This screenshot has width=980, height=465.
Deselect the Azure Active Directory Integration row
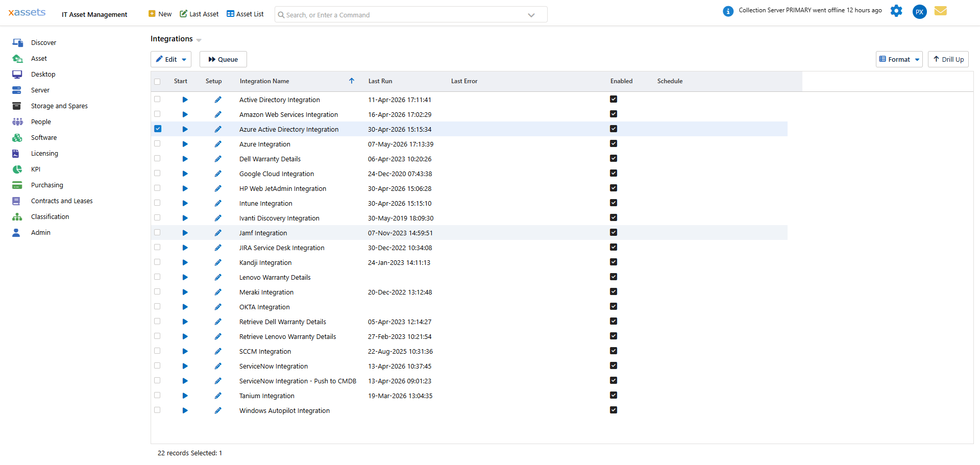pos(158,129)
